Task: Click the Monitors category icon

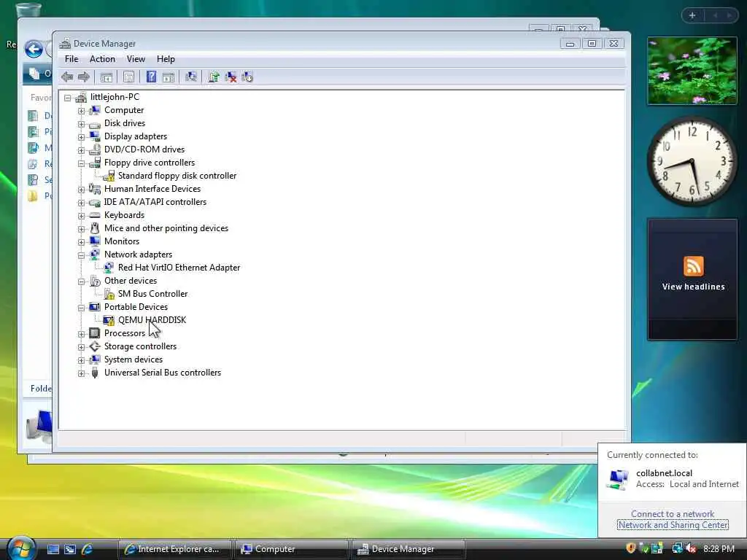Action: tap(95, 241)
